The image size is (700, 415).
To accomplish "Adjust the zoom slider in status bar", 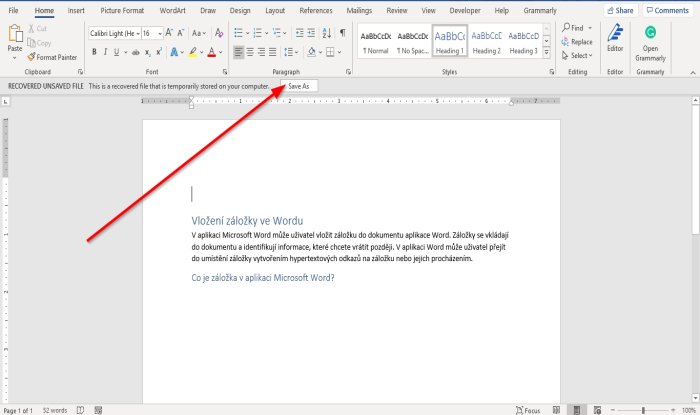I will [x=643, y=410].
